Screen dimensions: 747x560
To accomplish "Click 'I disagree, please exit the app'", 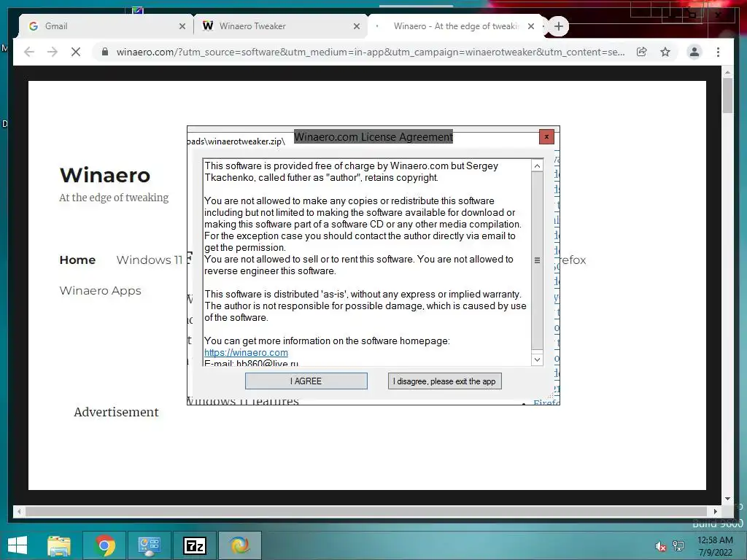I will pos(444,381).
